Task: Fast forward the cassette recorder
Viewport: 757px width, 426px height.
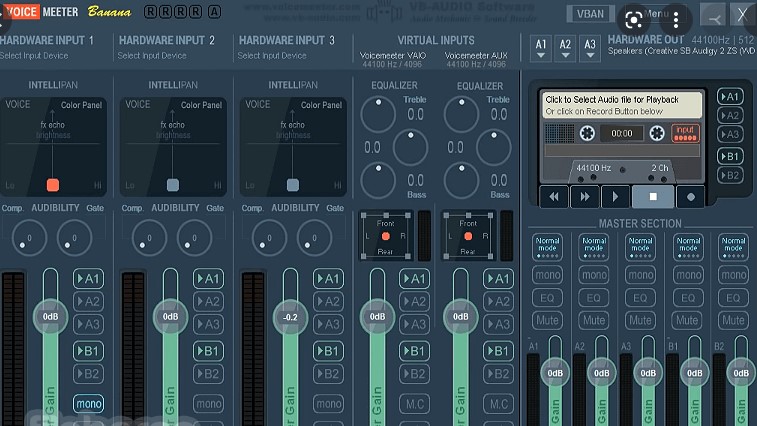Action: (584, 197)
